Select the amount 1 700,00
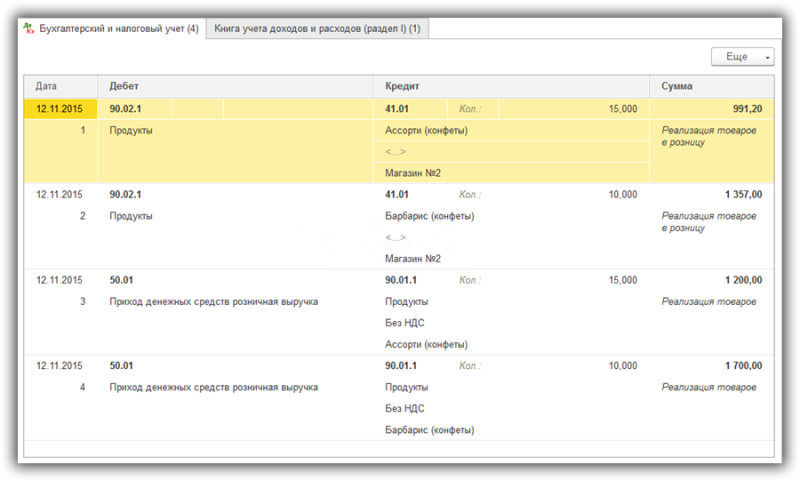 743,366
